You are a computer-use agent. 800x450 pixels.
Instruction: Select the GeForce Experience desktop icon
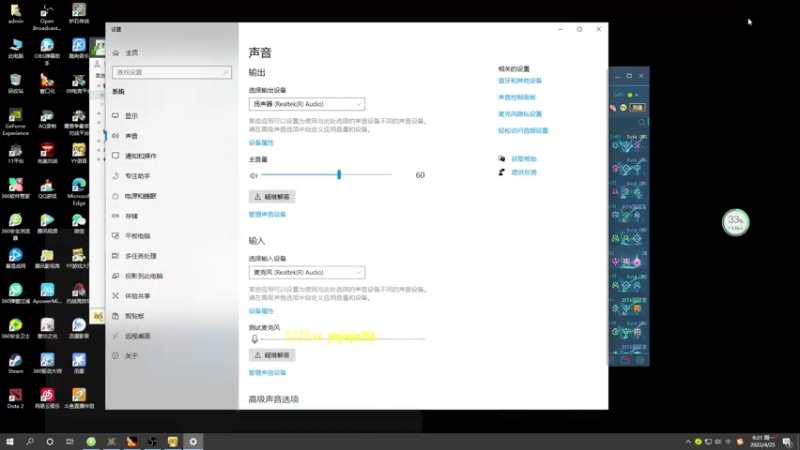15,121
